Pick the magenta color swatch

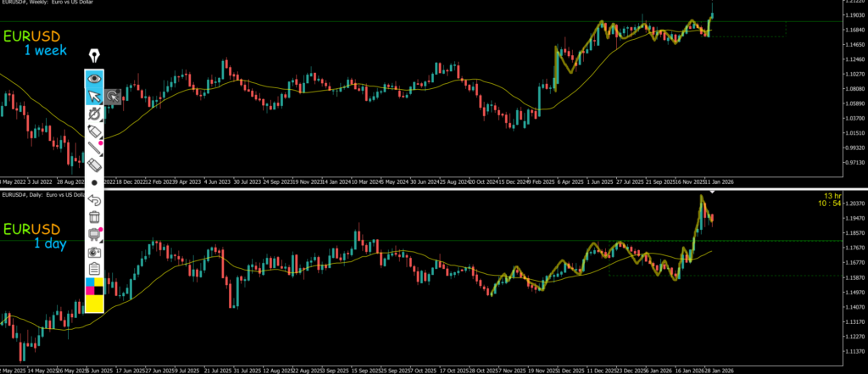89,291
